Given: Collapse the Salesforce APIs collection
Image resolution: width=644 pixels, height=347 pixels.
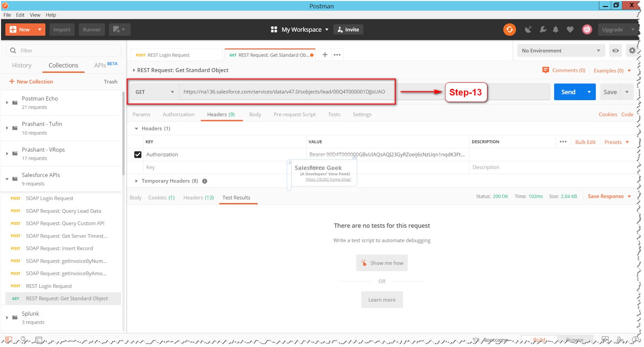Looking at the screenshot, I should (x=7, y=179).
